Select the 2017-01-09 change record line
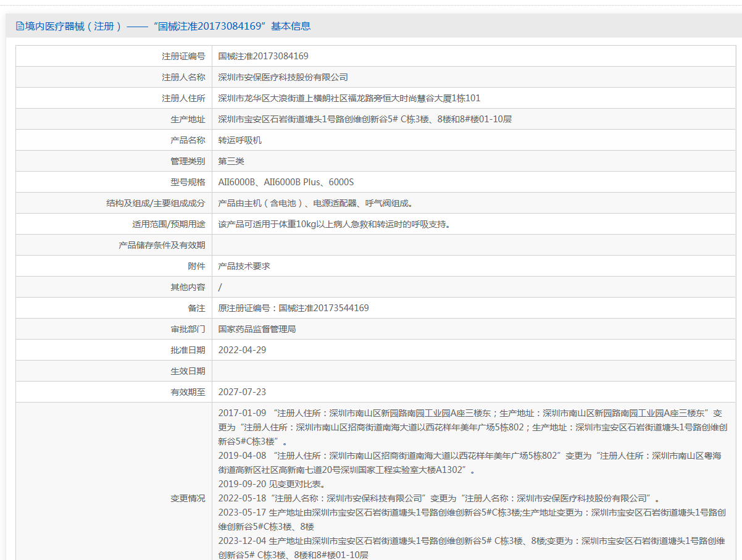This screenshot has width=742, height=560. [x=473, y=427]
